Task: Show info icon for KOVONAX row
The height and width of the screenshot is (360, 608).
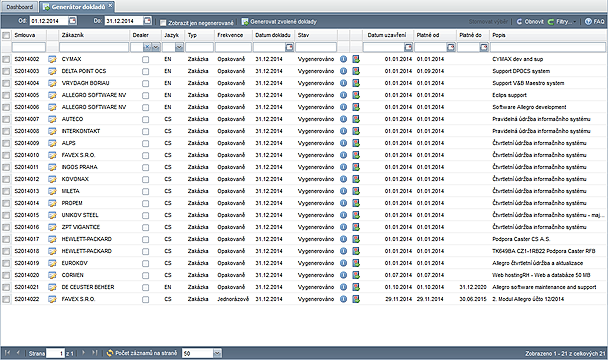Action: (x=344, y=179)
